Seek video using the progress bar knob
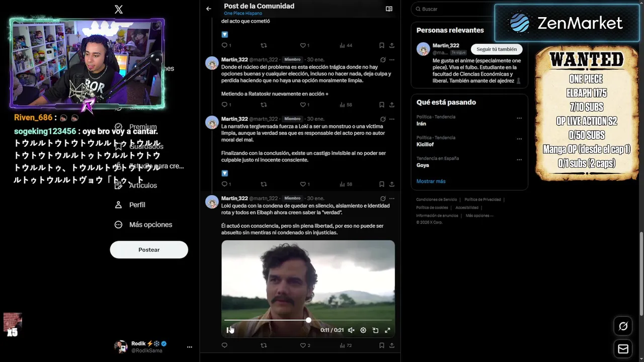644x362 pixels. coord(308,320)
